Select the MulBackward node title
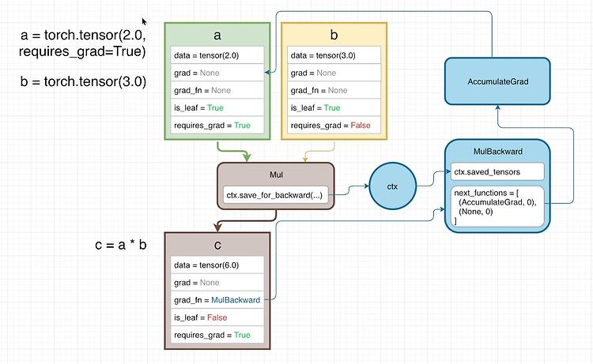The height and width of the screenshot is (364, 593). (x=497, y=152)
